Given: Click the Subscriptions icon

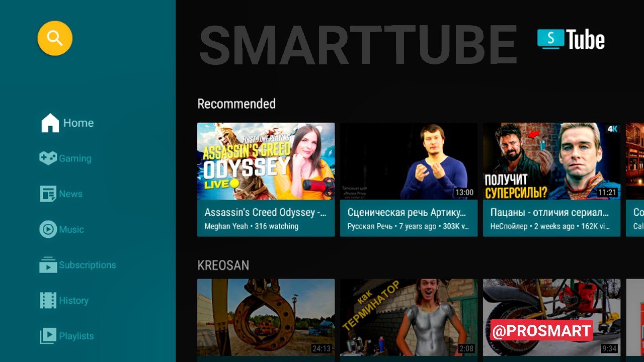Looking at the screenshot, I should (48, 265).
